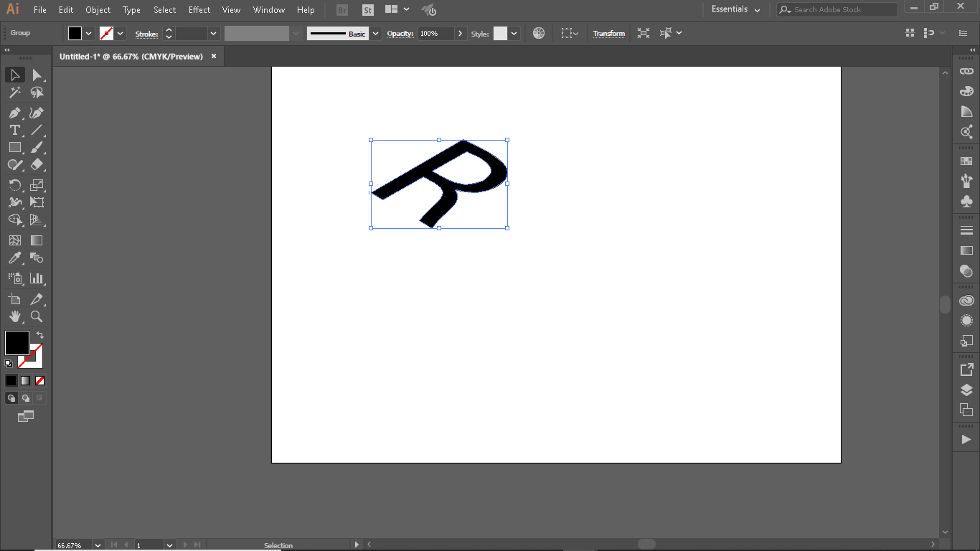Open the Object menu
980x551 pixels.
[98, 10]
